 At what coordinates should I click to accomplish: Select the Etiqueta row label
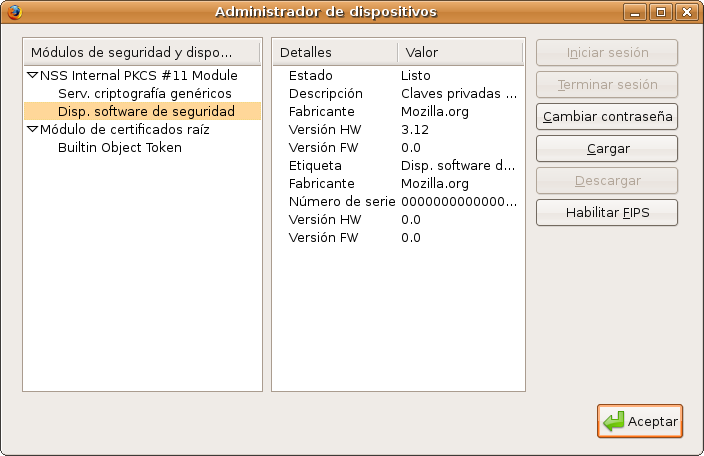tap(315, 165)
